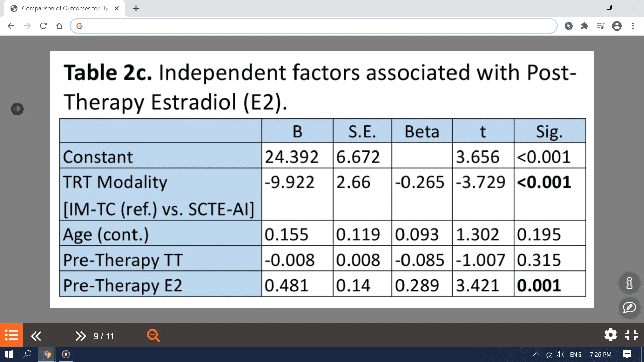This screenshot has height=362, width=644.
Task: Click the 'Age (cont.)' row label
Action: coord(106,234)
